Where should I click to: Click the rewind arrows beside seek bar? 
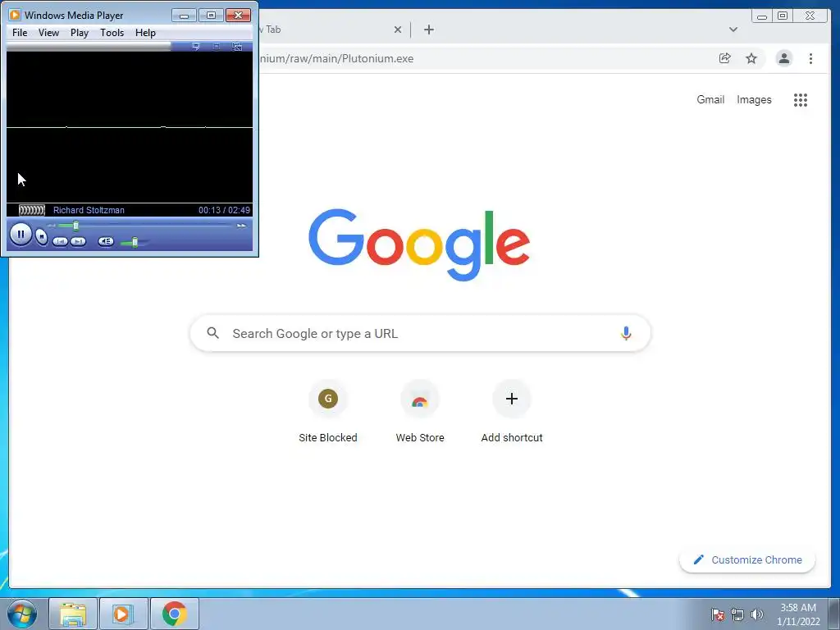[x=52, y=226]
